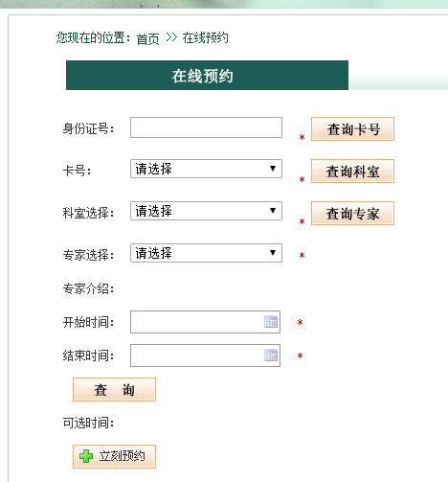The image size is (448, 482).
Task: Expand the 卡号 dropdown arrow
Action: click(273, 169)
